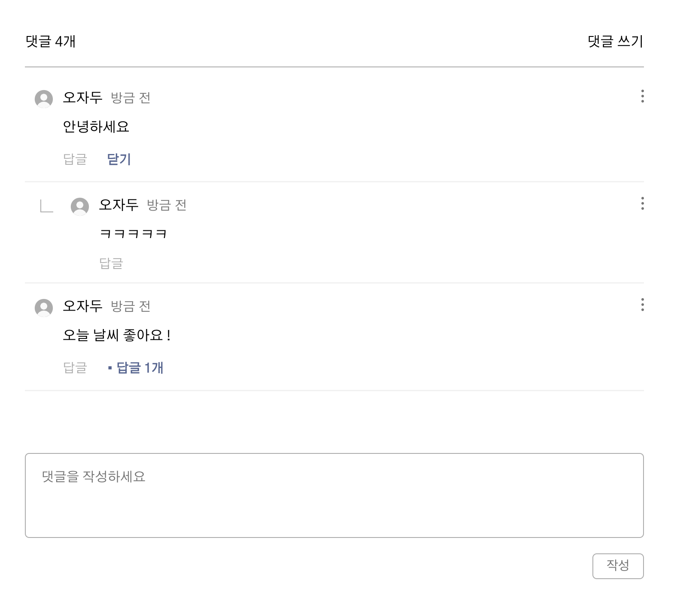The height and width of the screenshot is (616, 674).
Task: Click the 댓글 4개 comment count heading
Action: [x=51, y=41]
